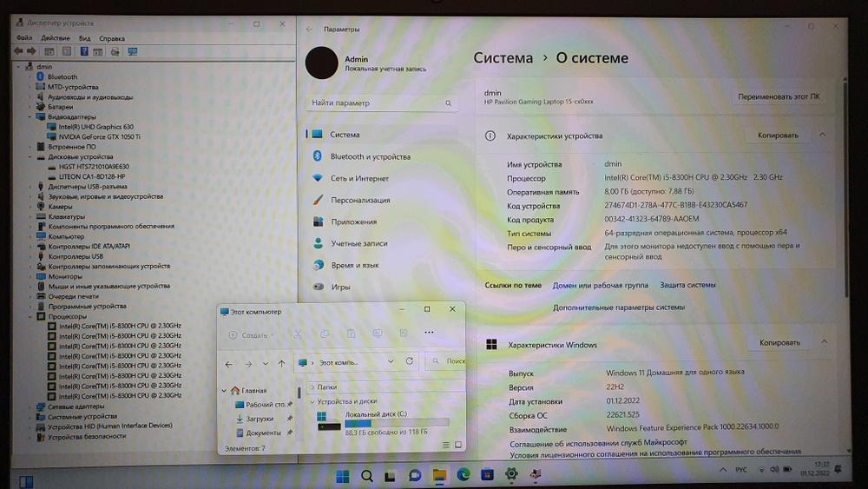Select HGST HTS721010A9E630 disk drive
This screenshot has height=489, width=868.
click(x=94, y=166)
